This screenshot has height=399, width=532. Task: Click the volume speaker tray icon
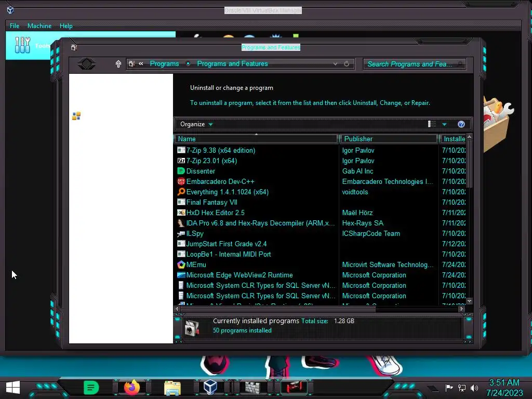pos(474,388)
